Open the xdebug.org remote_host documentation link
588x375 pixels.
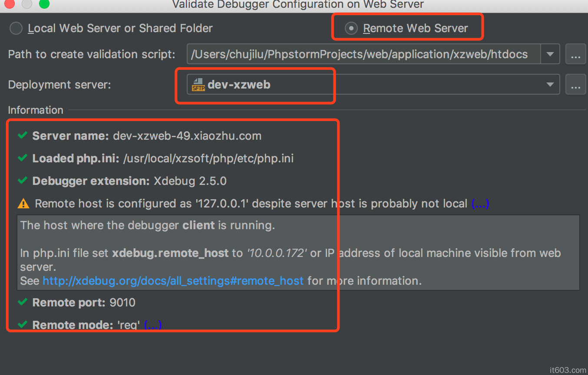coord(173,281)
